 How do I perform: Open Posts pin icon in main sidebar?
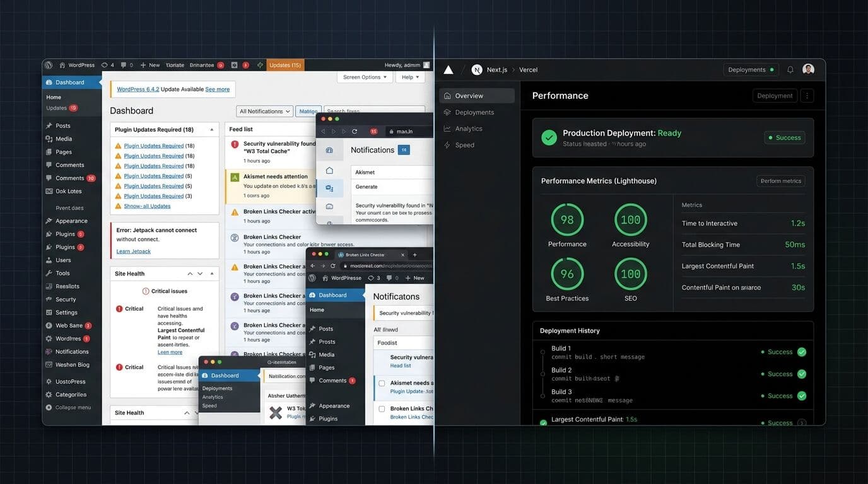coord(49,125)
